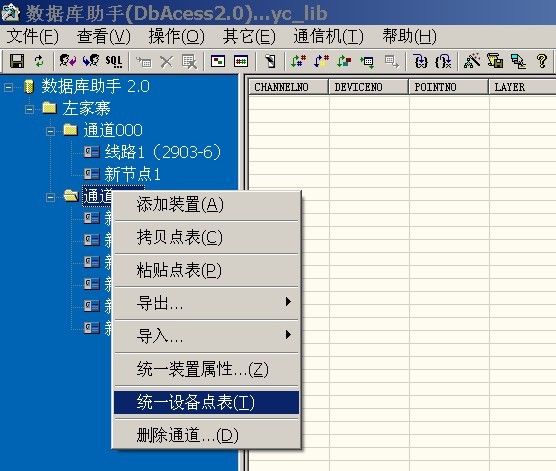Click the scroll with disk toolbar icon
The height and width of the screenshot is (471, 556).
[x=495, y=61]
